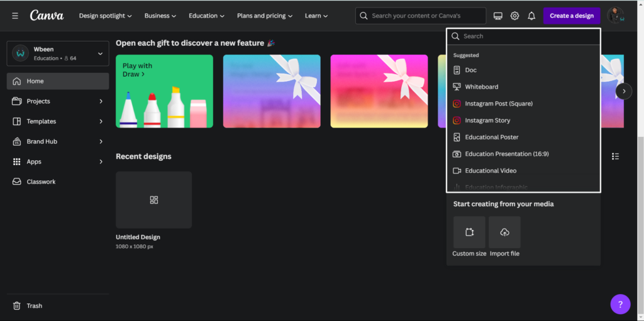Open the settings gear icon
This screenshot has height=321, width=644.
[x=514, y=16]
